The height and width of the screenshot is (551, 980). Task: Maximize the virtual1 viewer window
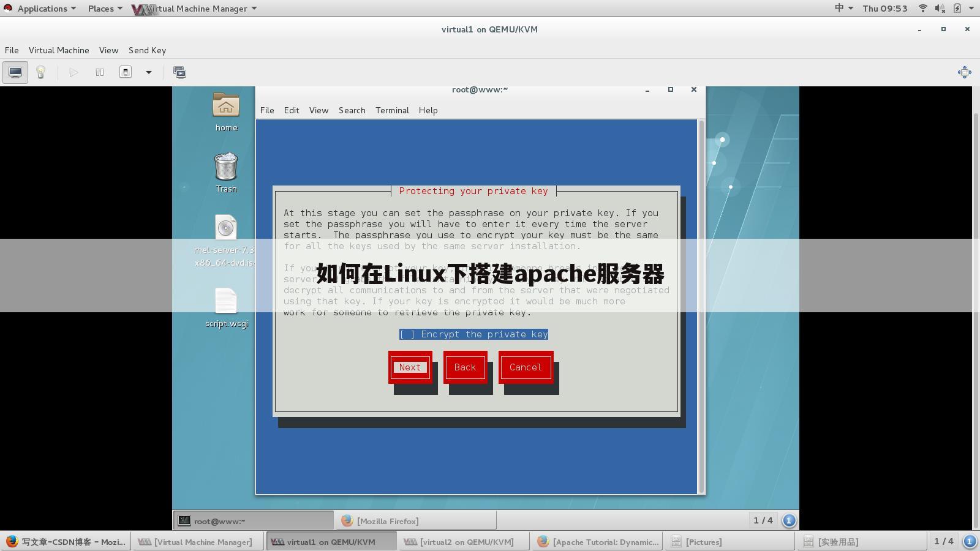click(943, 29)
